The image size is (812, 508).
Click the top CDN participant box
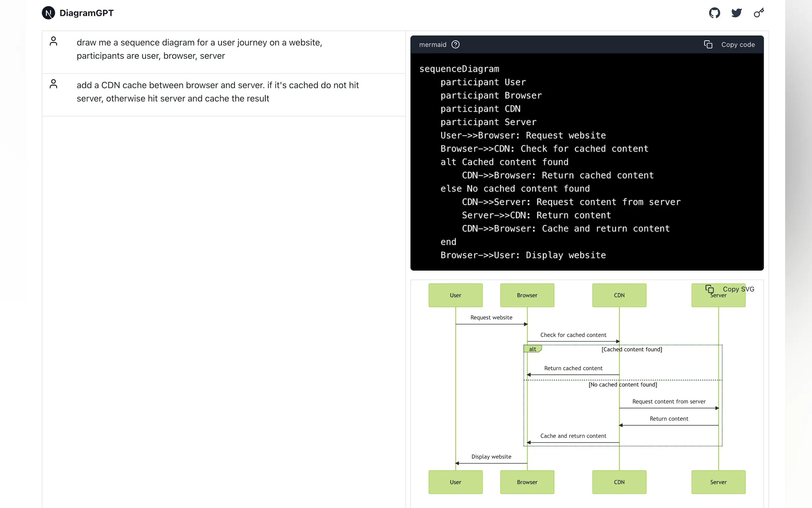pos(619,295)
